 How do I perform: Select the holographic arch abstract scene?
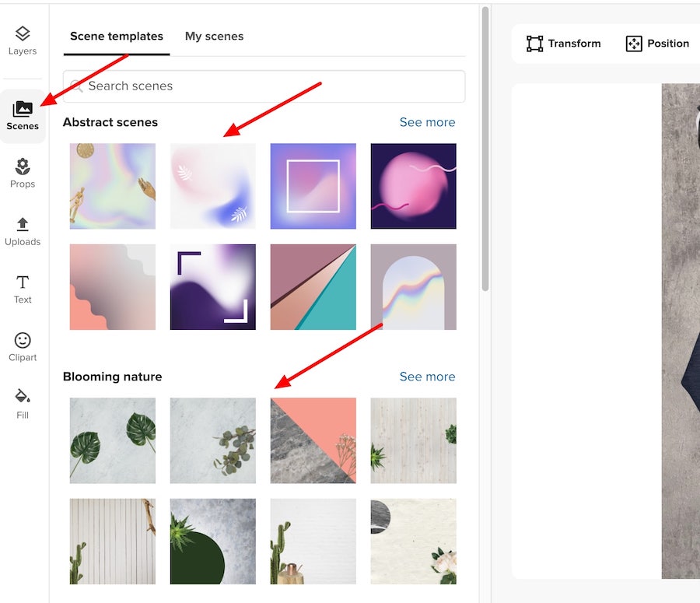click(x=414, y=287)
